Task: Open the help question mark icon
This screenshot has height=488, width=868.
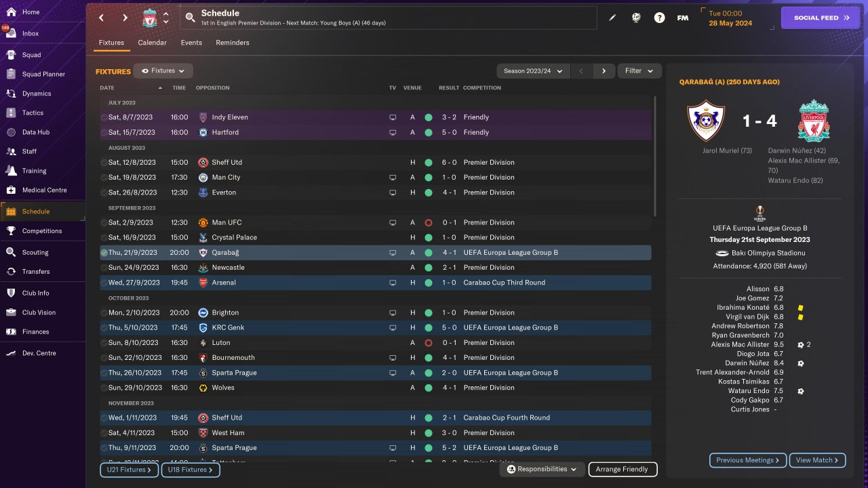Action: pos(659,18)
